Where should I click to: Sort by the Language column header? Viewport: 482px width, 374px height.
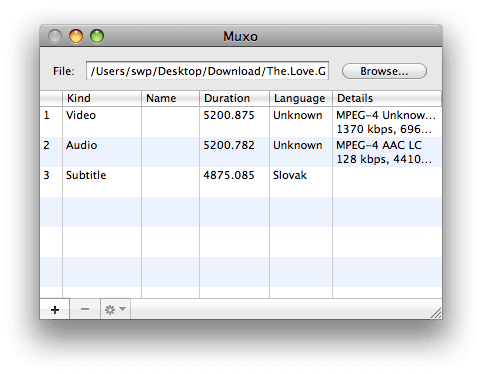[x=301, y=98]
